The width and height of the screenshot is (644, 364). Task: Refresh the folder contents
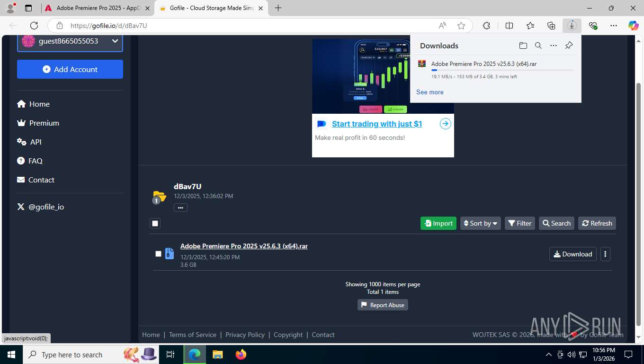pyautogui.click(x=597, y=223)
